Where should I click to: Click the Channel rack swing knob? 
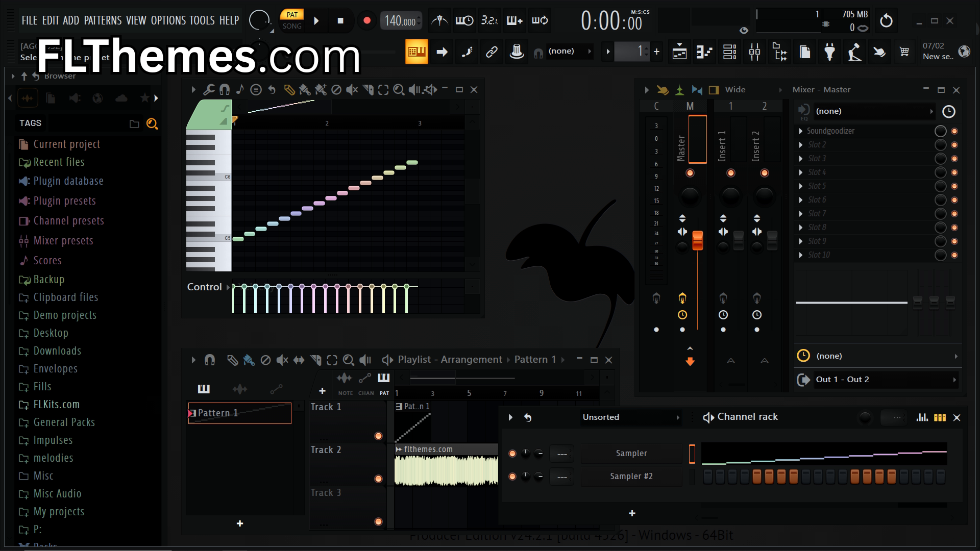pos(865,418)
